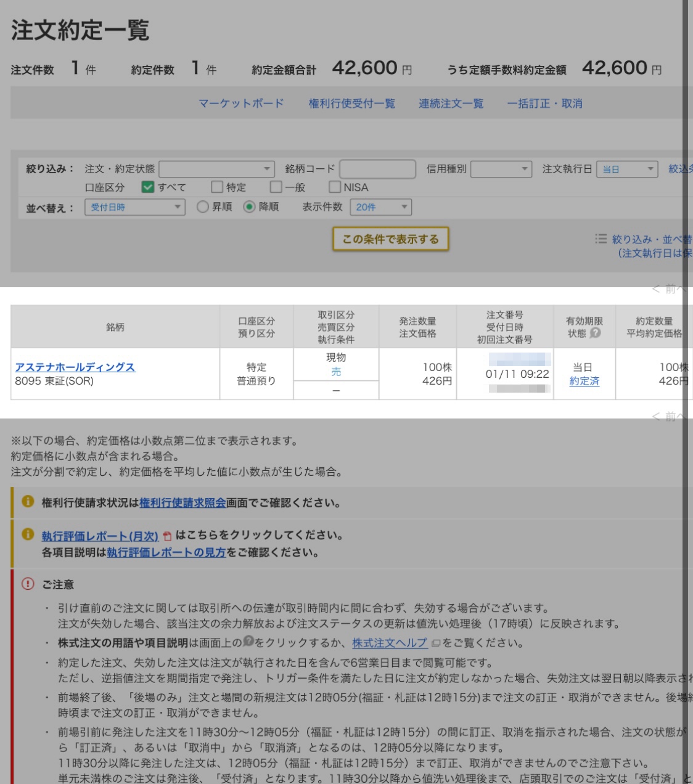Open the アステナホールディングス stock link
The height and width of the screenshot is (784, 693).
75,367
